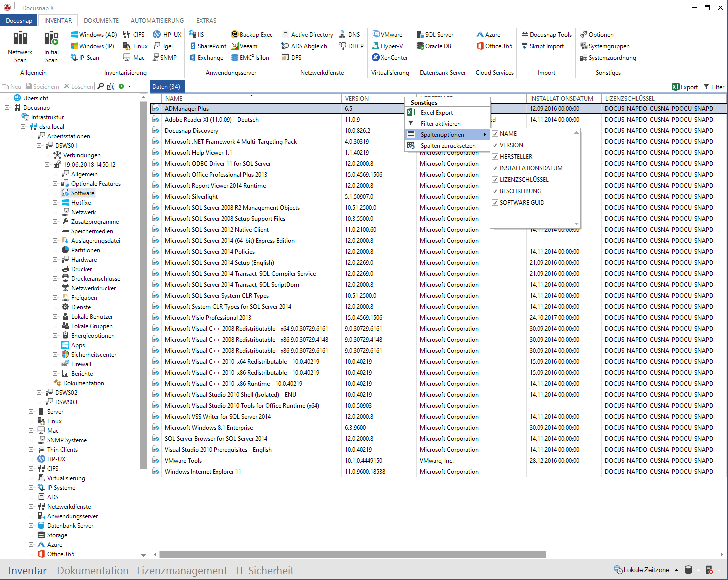The image size is (728, 580).
Task: Select the Linux inventory scan
Action: tap(135, 46)
